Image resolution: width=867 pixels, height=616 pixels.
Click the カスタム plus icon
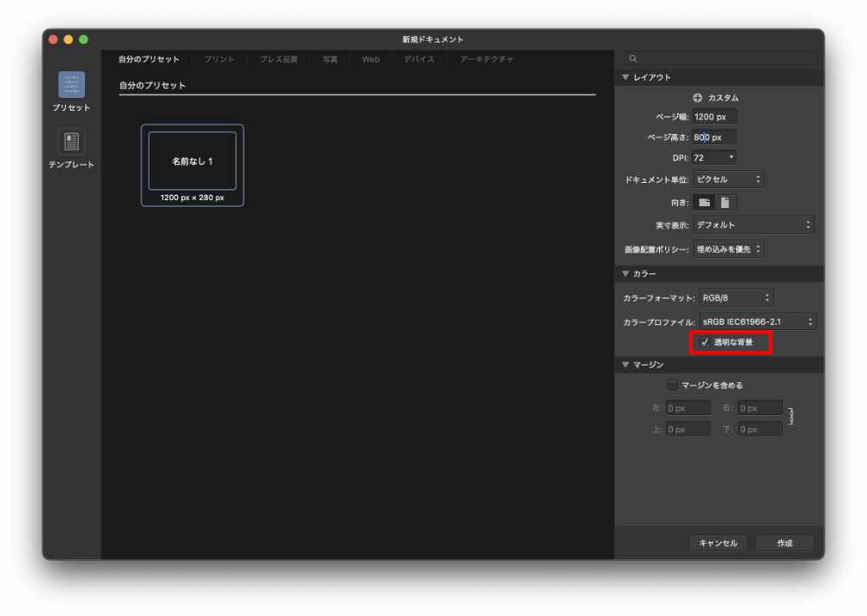pos(698,98)
